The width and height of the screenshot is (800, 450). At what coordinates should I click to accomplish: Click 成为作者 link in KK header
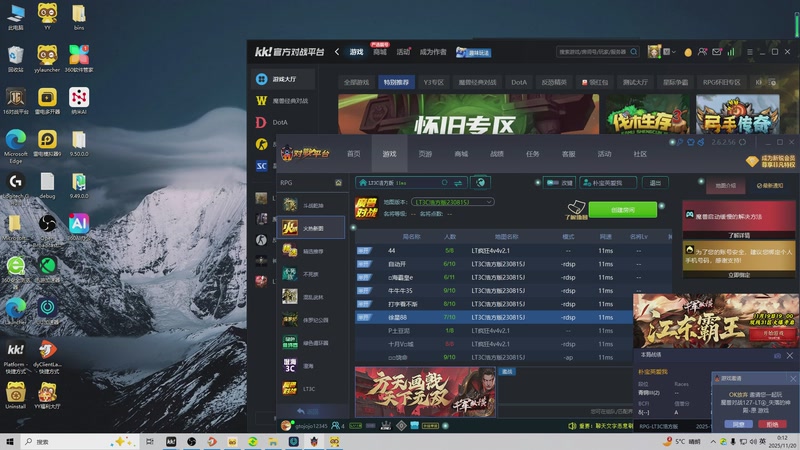(x=433, y=52)
